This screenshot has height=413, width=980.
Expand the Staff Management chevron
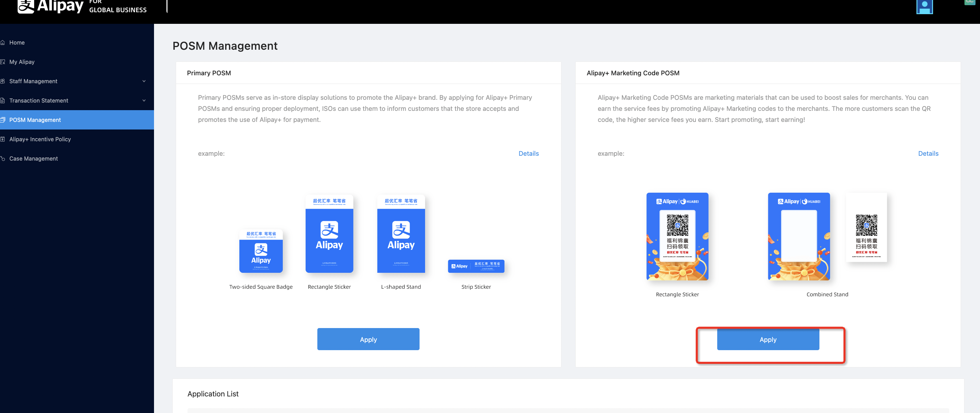[x=144, y=81]
